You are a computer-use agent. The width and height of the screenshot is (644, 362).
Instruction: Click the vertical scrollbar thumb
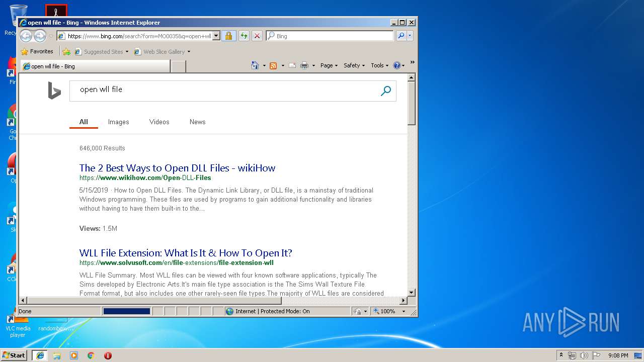point(412,103)
